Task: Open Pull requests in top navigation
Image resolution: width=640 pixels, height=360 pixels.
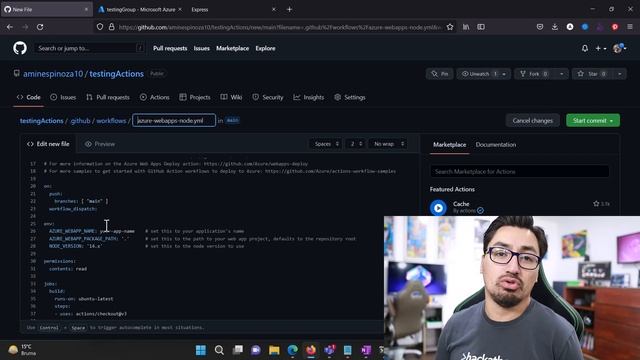Action: 170,48
